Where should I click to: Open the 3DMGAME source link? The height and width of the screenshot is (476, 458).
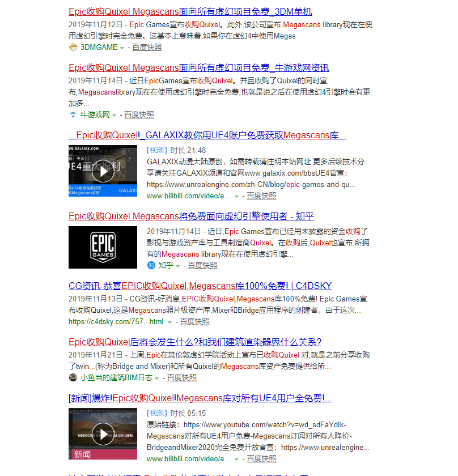99,48
